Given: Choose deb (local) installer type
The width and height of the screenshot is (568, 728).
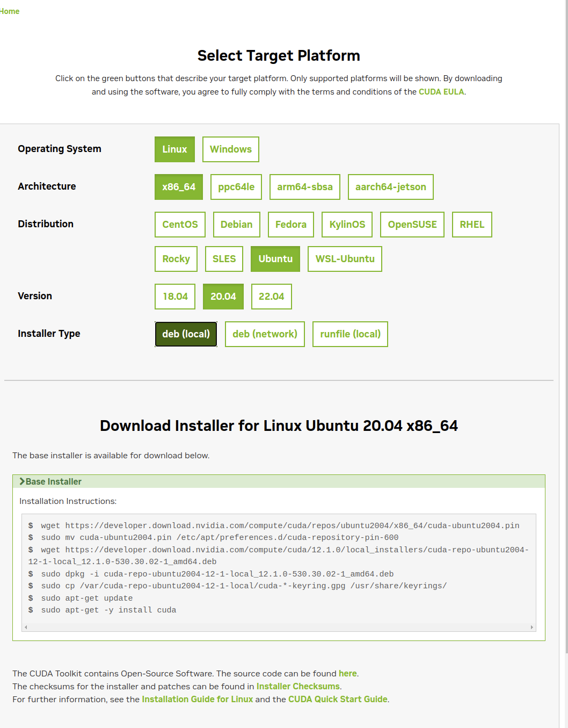Looking at the screenshot, I should point(186,334).
